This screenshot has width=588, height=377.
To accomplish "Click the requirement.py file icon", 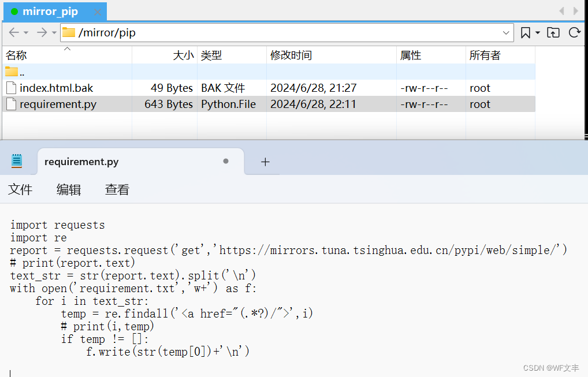I will 11,104.
